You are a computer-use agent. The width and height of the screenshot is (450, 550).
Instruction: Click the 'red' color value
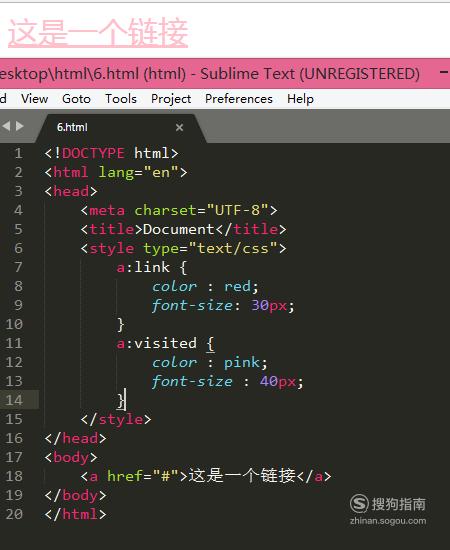point(237,286)
